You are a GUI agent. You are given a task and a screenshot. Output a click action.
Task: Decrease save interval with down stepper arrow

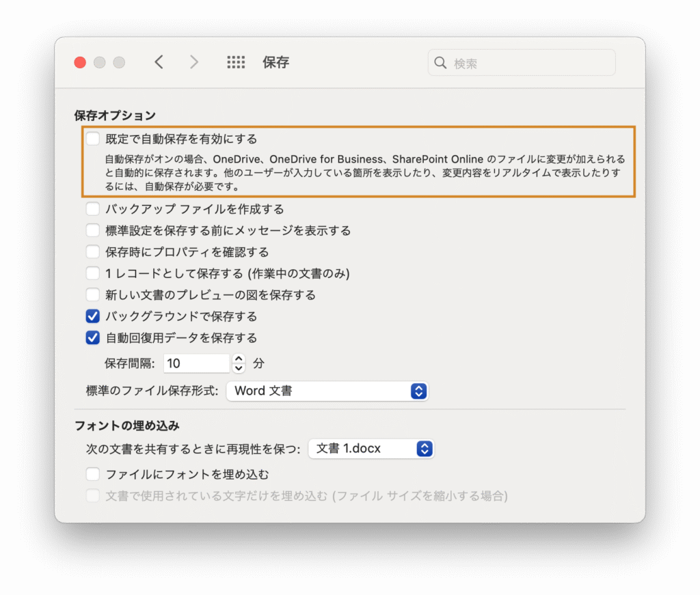click(x=239, y=368)
